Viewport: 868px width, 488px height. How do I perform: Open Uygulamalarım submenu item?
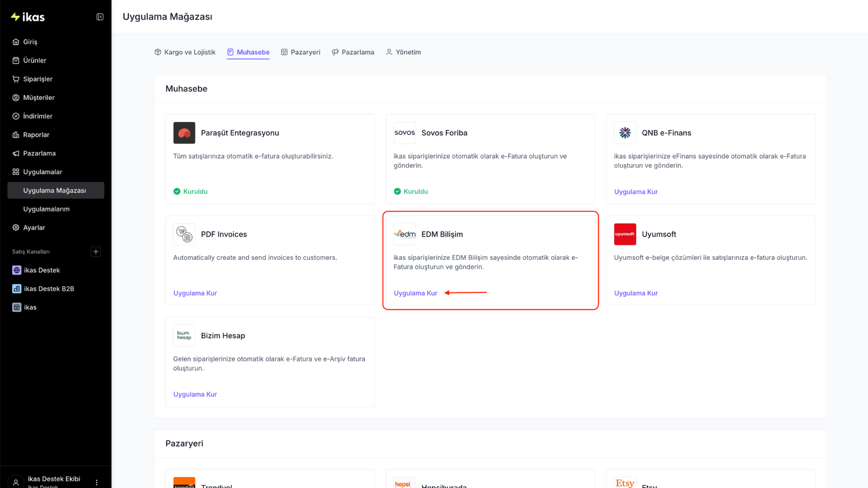point(56,209)
